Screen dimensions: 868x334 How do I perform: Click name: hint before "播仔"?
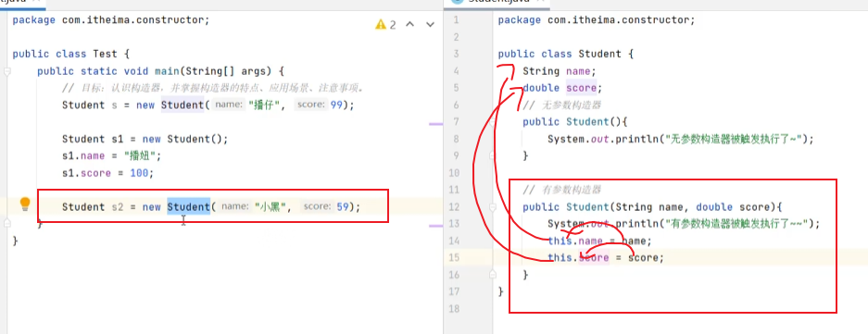[x=229, y=105]
